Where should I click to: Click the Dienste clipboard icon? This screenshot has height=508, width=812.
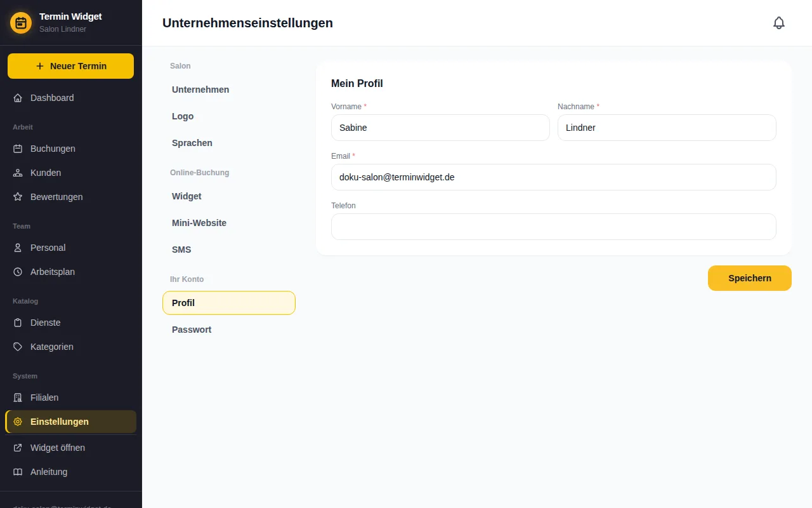18,323
